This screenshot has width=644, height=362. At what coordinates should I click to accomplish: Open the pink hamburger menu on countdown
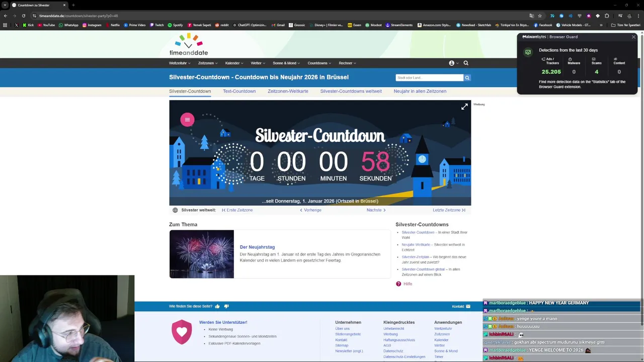[187, 120]
